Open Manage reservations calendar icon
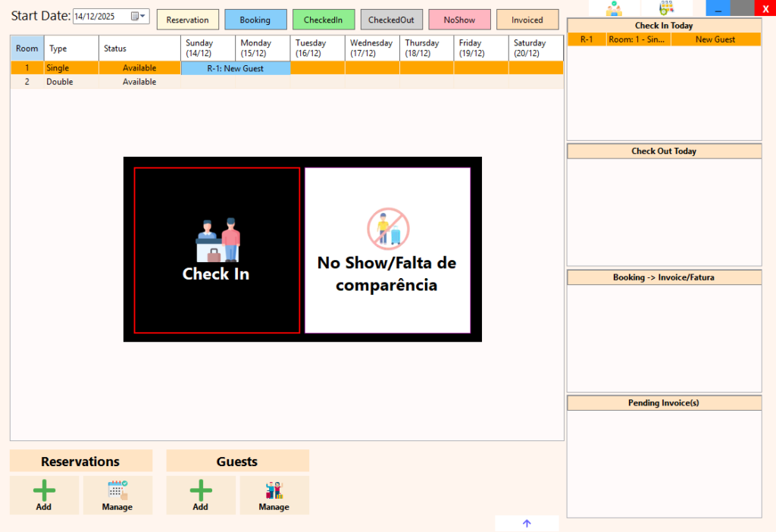 point(117,490)
